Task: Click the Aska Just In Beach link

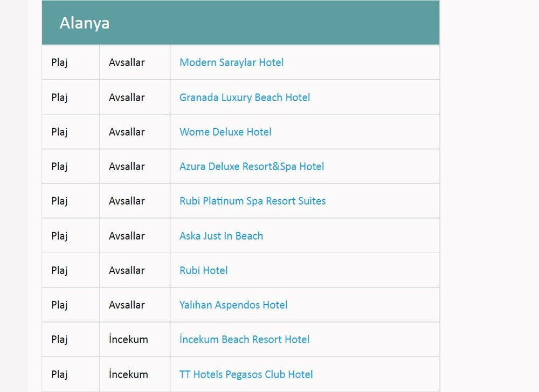Action: (x=221, y=236)
